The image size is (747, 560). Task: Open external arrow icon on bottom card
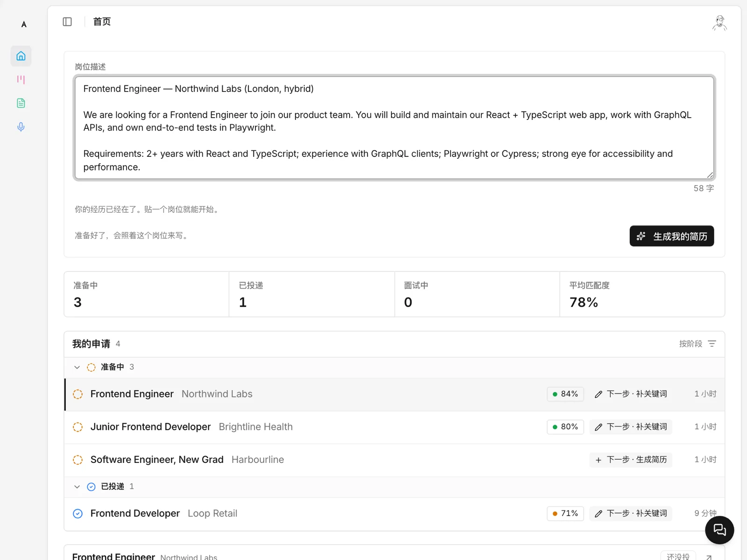pos(709,557)
